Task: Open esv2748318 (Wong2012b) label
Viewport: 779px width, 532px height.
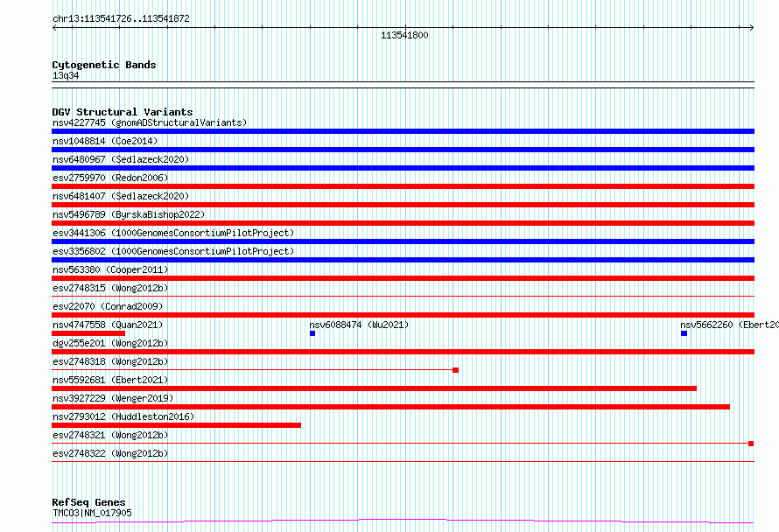Action: coord(110,361)
